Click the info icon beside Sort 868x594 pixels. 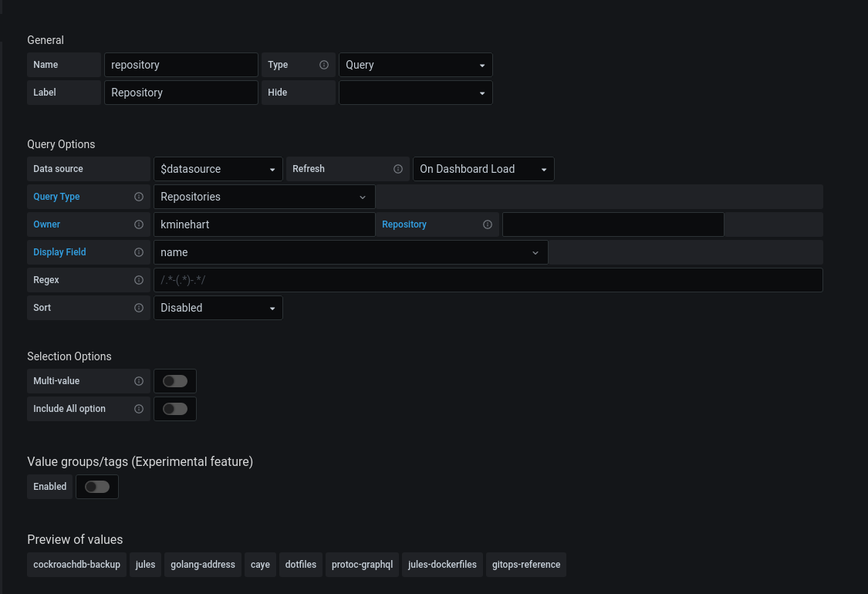click(139, 308)
